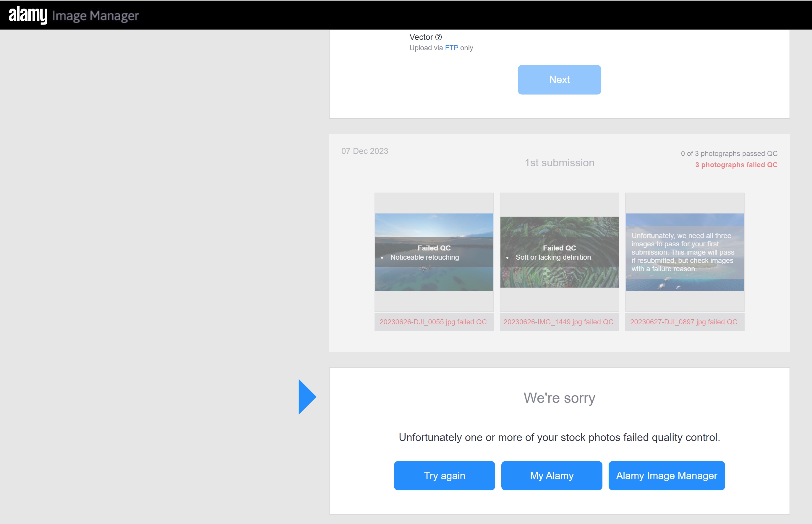Click the Image Manager header title

(x=96, y=16)
